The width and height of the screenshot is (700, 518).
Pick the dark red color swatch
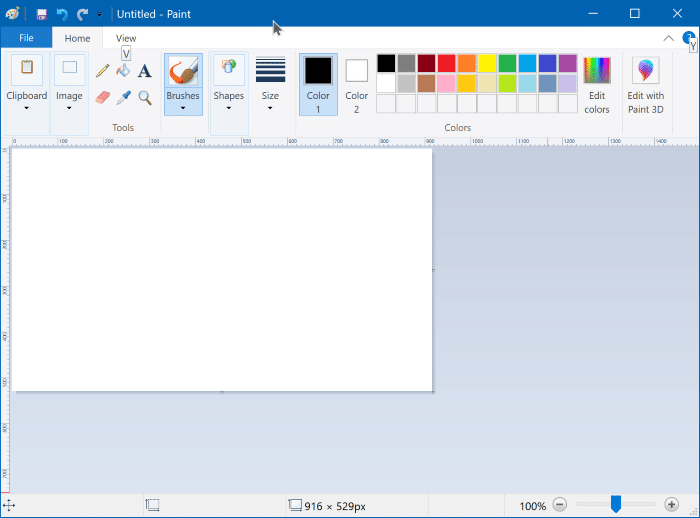[x=426, y=63]
